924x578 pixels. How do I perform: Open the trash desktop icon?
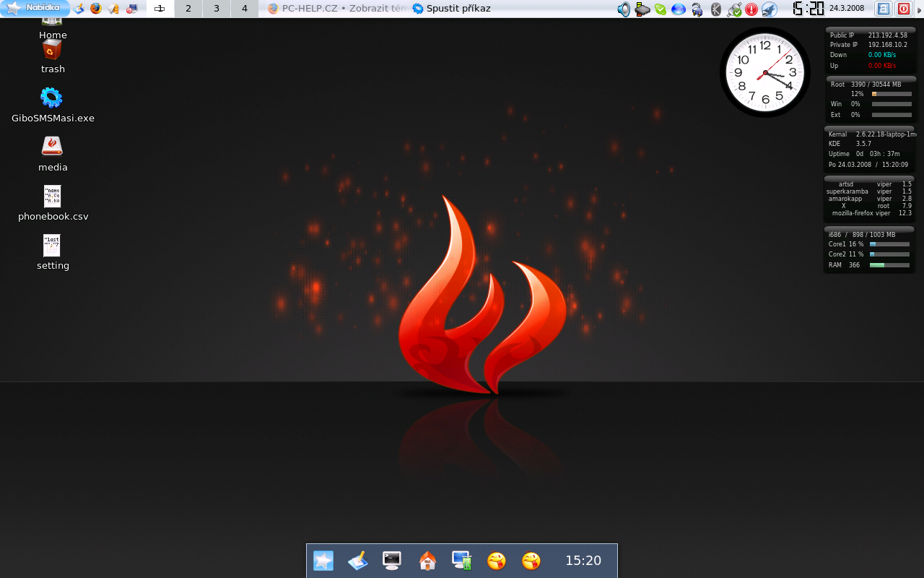click(x=52, y=50)
